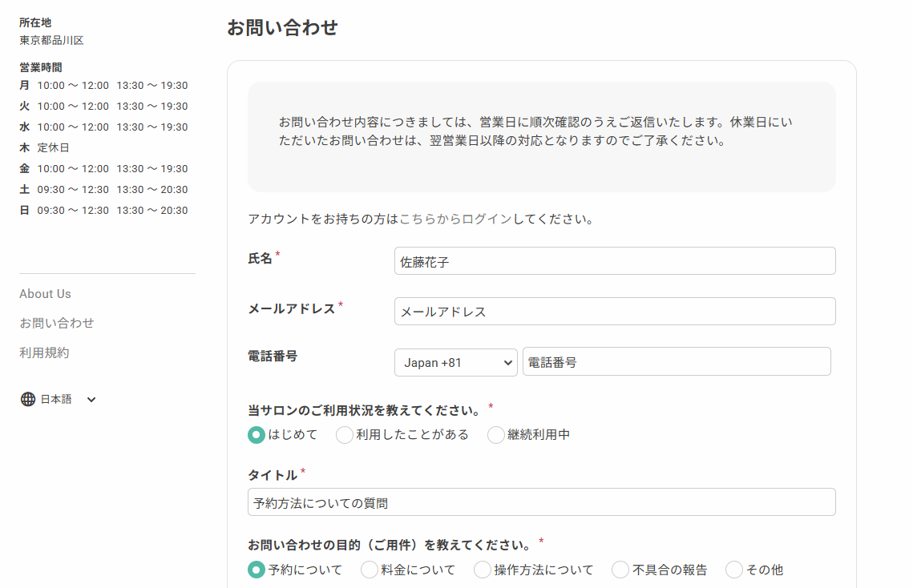This screenshot has height=588, width=913.
Task: Click the 電話番号 phone number field
Action: point(676,362)
